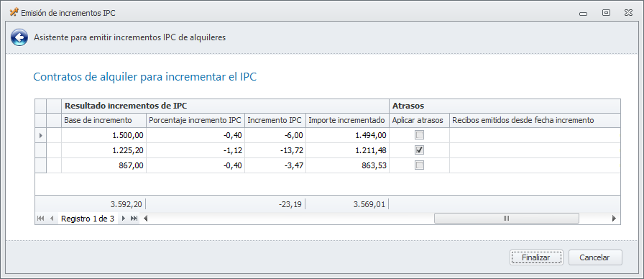
Task: Go to previous record arrow
Action: 52,219
